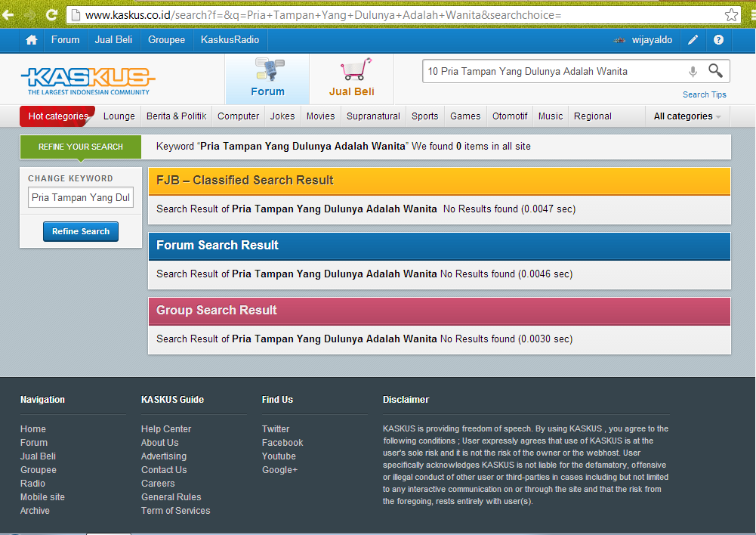Open the Twitter link under Find Us

pyautogui.click(x=276, y=429)
